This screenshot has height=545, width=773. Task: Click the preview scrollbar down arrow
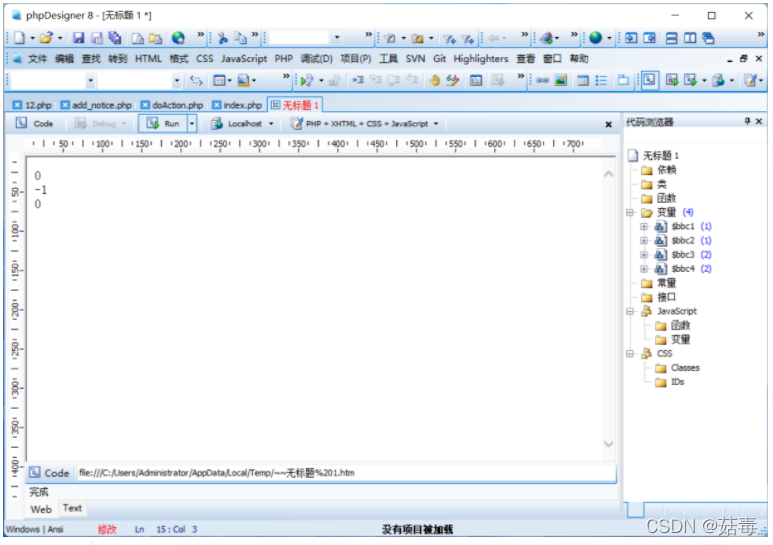tap(608, 444)
